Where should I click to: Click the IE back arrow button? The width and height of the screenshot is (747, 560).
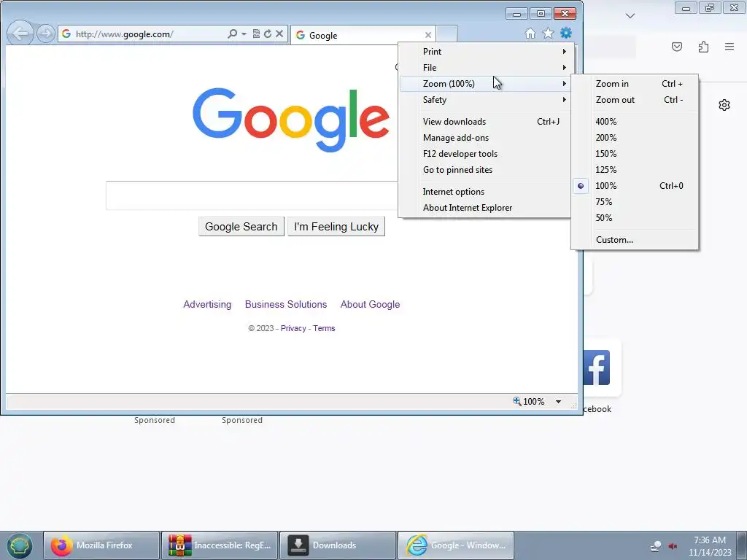coord(20,34)
